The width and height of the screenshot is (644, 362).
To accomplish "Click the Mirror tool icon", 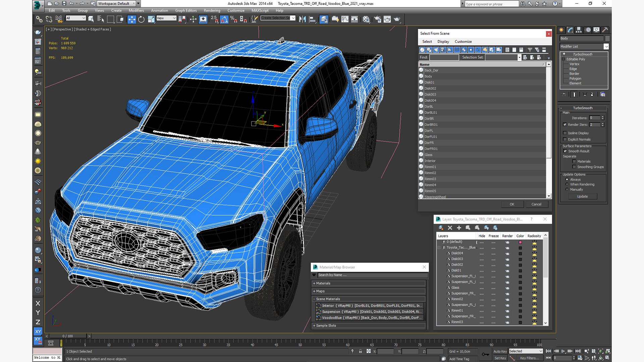I will (x=303, y=19).
